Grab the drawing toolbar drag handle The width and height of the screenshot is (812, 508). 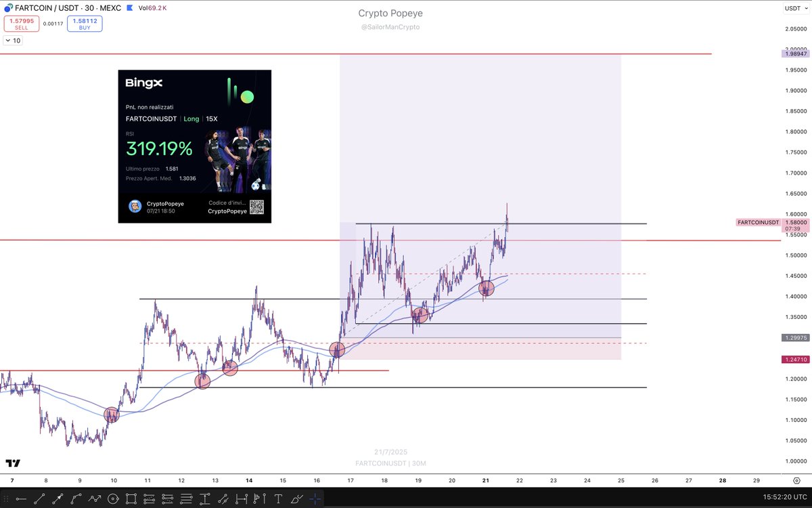pos(5,499)
